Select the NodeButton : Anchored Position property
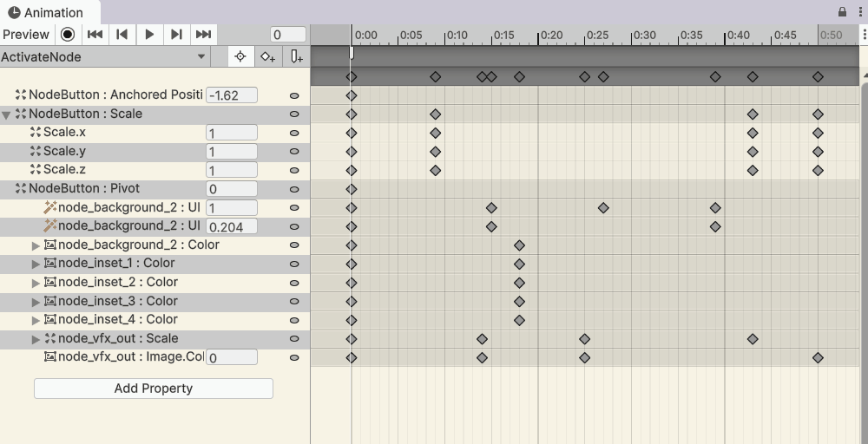The height and width of the screenshot is (444, 868). click(115, 95)
